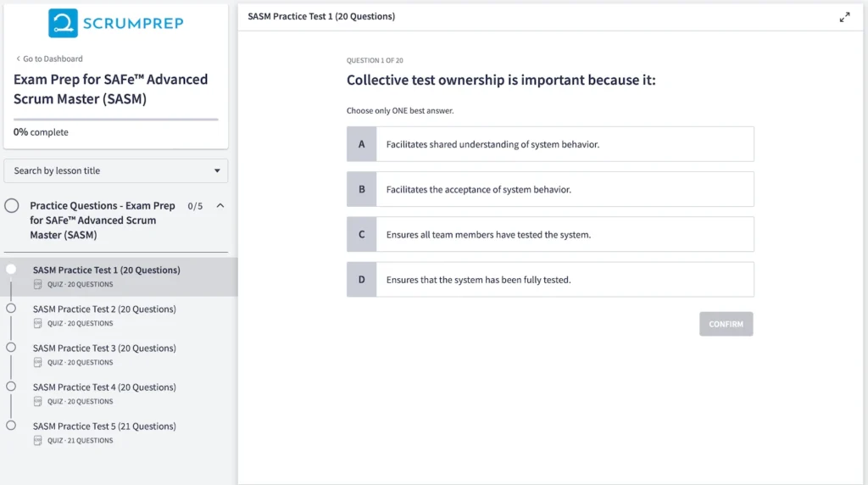The image size is (868, 485).
Task: Click the course completion progress bar
Action: point(115,120)
